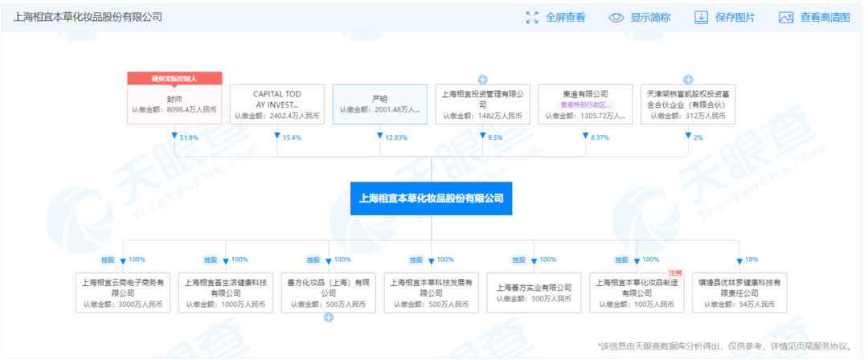
Task: Open 全屏查看 fullscreen view
Action: [x=565, y=17]
